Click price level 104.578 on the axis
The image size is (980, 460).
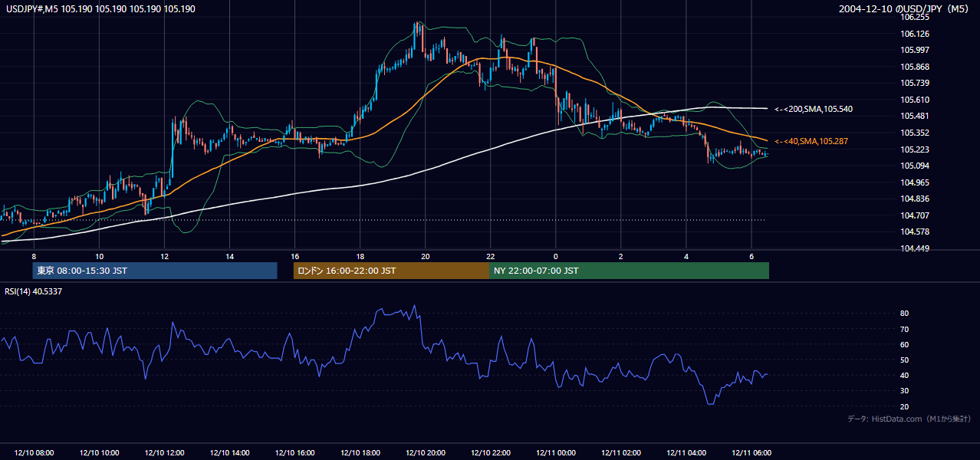(916, 232)
